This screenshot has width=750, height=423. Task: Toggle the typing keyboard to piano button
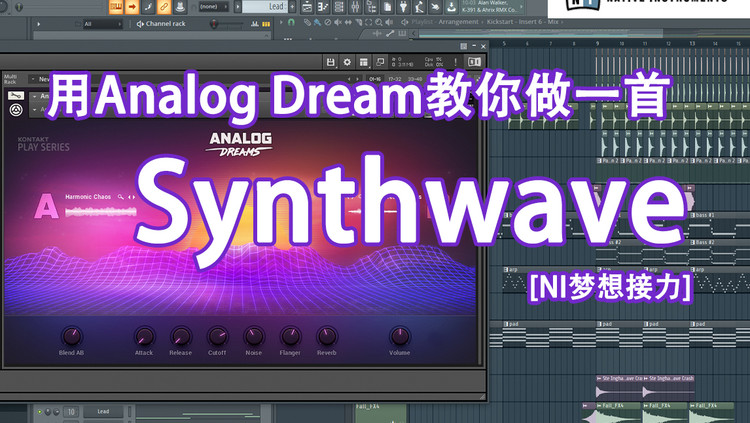[115, 7]
